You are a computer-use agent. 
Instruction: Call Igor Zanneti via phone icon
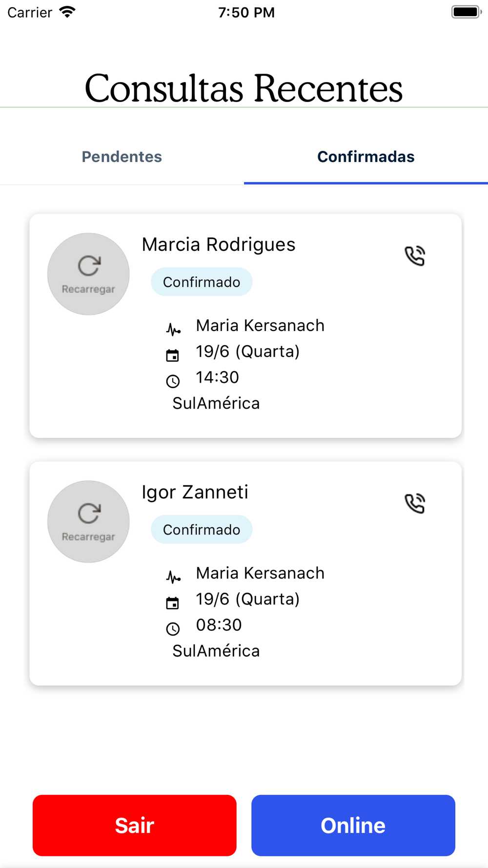pos(415,503)
